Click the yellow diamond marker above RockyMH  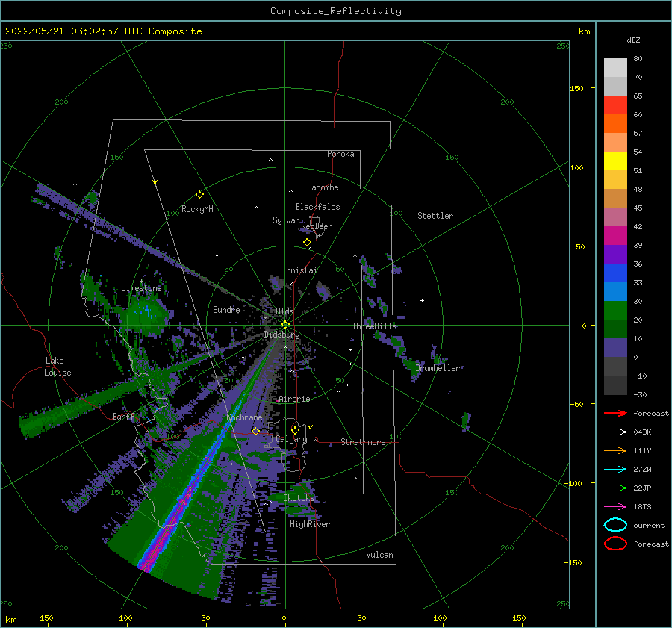[199, 195]
